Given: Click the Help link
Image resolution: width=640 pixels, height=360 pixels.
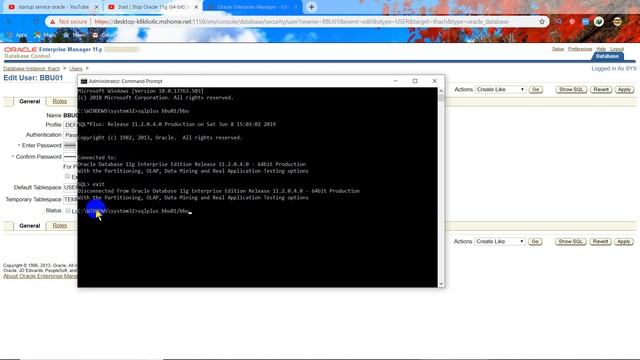Looking at the screenshot, I should 601,49.
